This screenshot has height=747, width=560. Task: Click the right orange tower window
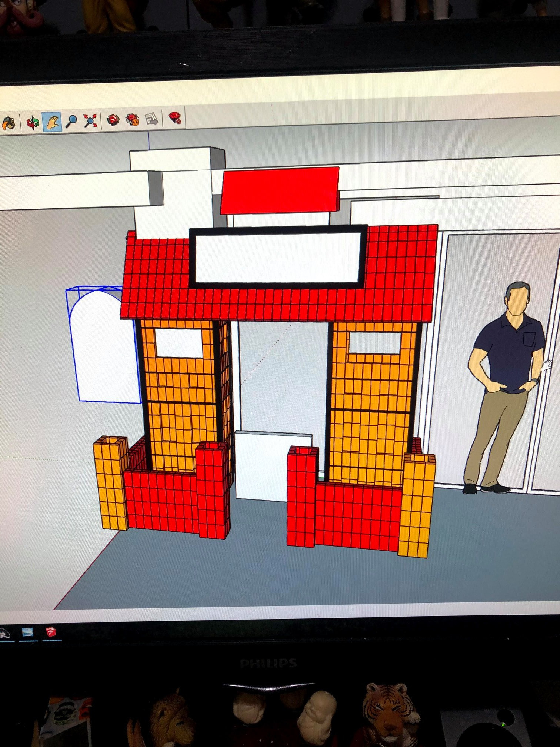coord(374,343)
